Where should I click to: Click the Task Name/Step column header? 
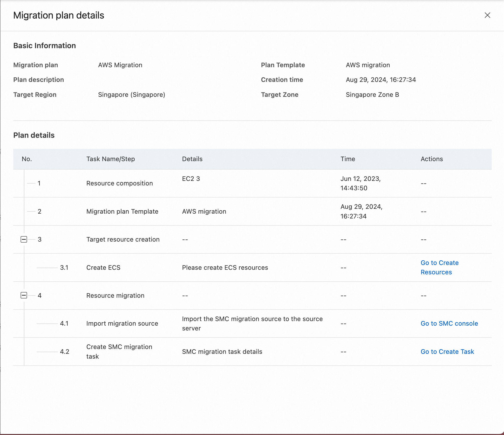click(x=110, y=159)
